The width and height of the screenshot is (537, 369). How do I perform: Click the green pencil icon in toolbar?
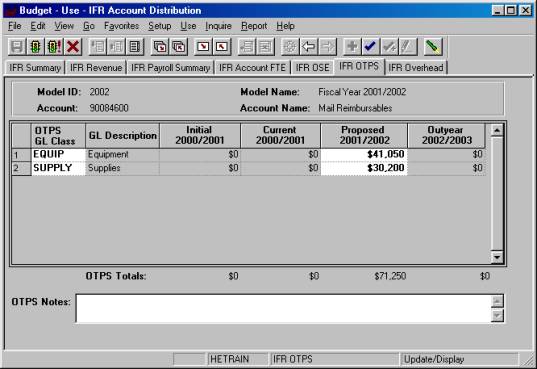pyautogui.click(x=433, y=46)
